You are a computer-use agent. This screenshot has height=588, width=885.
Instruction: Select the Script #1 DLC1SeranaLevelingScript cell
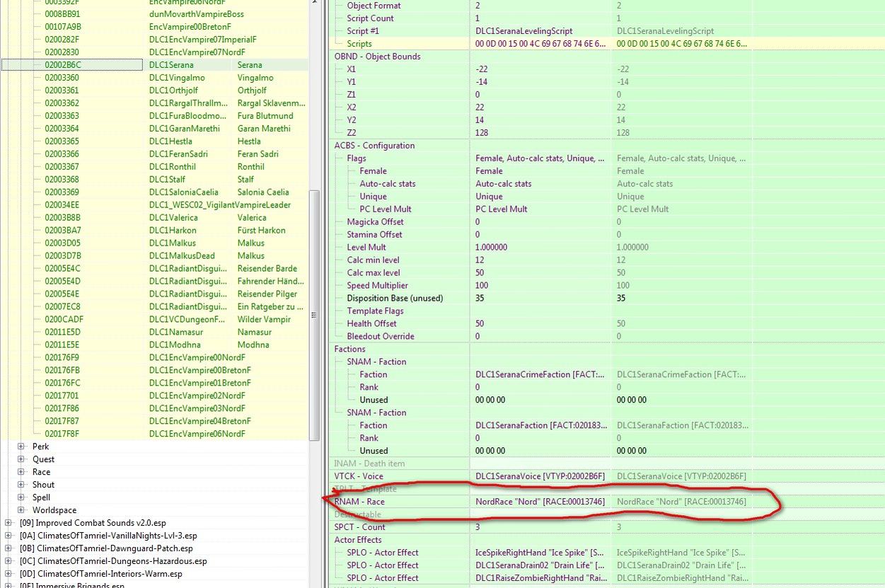pyautogui.click(x=524, y=31)
